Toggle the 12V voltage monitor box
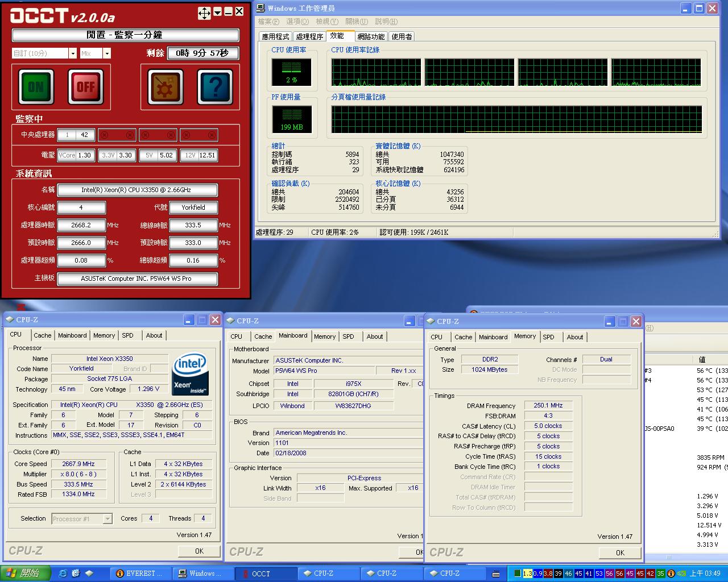The image size is (728, 582). (198, 155)
